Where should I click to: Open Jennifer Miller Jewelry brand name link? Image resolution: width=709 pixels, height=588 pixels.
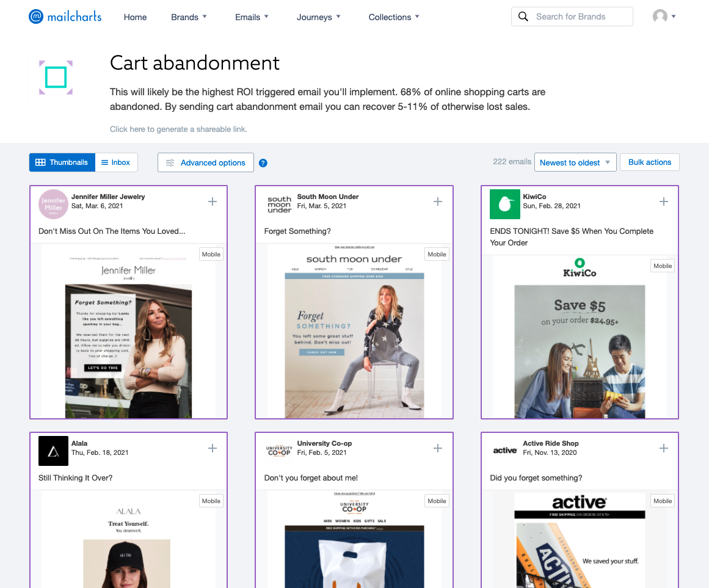click(108, 197)
